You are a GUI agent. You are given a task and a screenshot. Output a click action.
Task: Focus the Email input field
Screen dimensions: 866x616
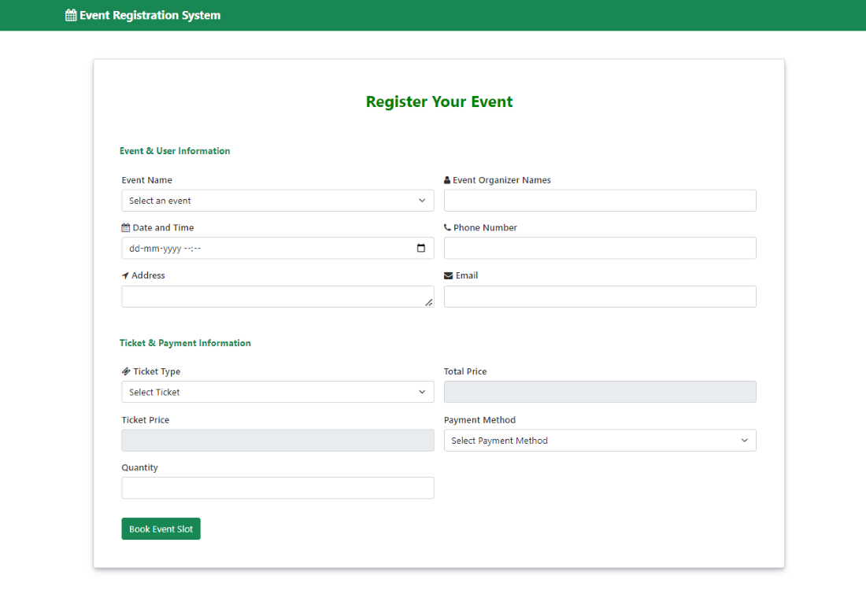click(600, 297)
